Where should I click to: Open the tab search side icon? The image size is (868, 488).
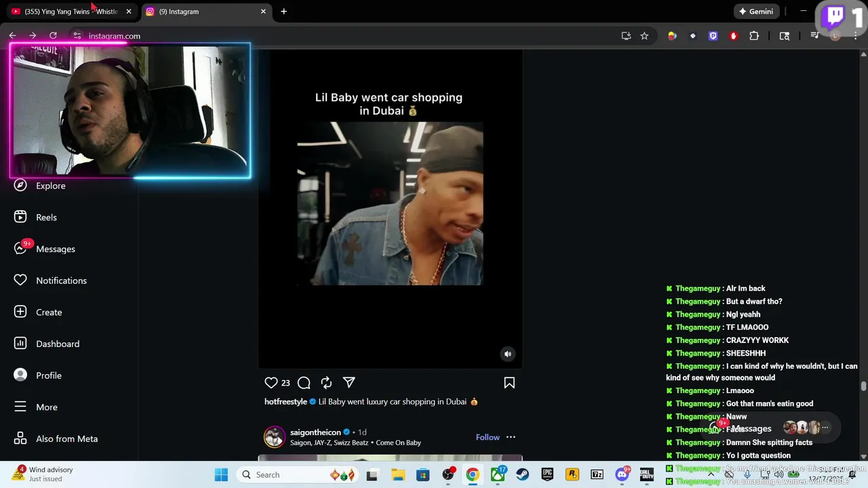tap(785, 36)
